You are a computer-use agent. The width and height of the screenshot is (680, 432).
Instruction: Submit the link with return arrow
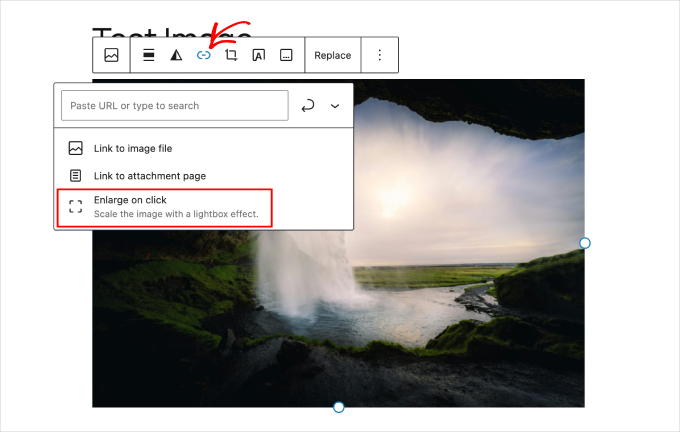pos(308,106)
